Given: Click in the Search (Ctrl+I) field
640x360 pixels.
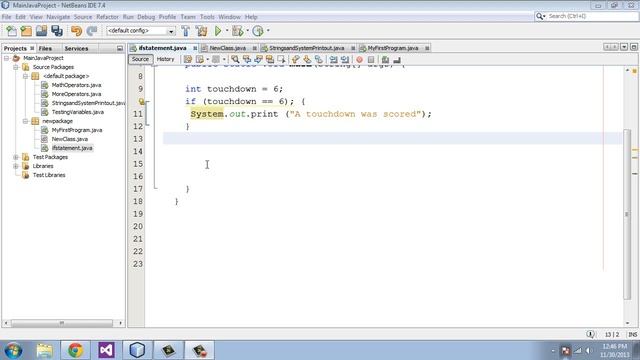Looking at the screenshot, I should pos(592,16).
